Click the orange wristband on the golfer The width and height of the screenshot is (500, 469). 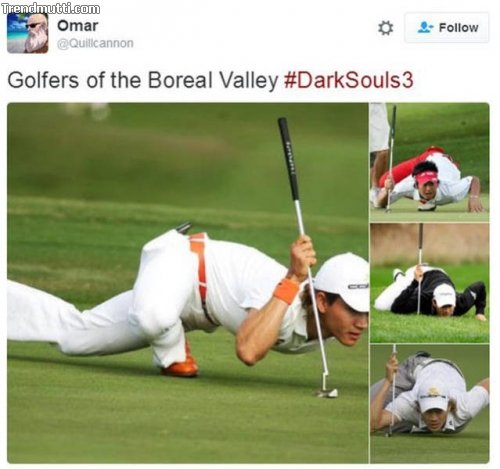287,291
